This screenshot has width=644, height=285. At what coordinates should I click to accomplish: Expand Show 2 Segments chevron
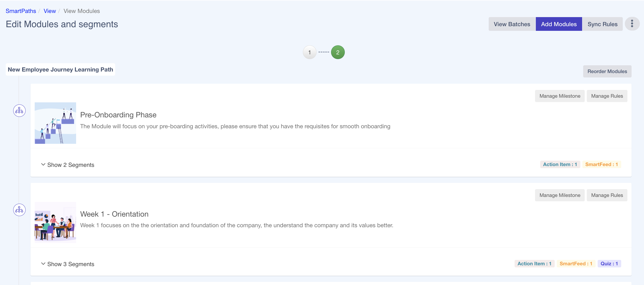(43, 165)
